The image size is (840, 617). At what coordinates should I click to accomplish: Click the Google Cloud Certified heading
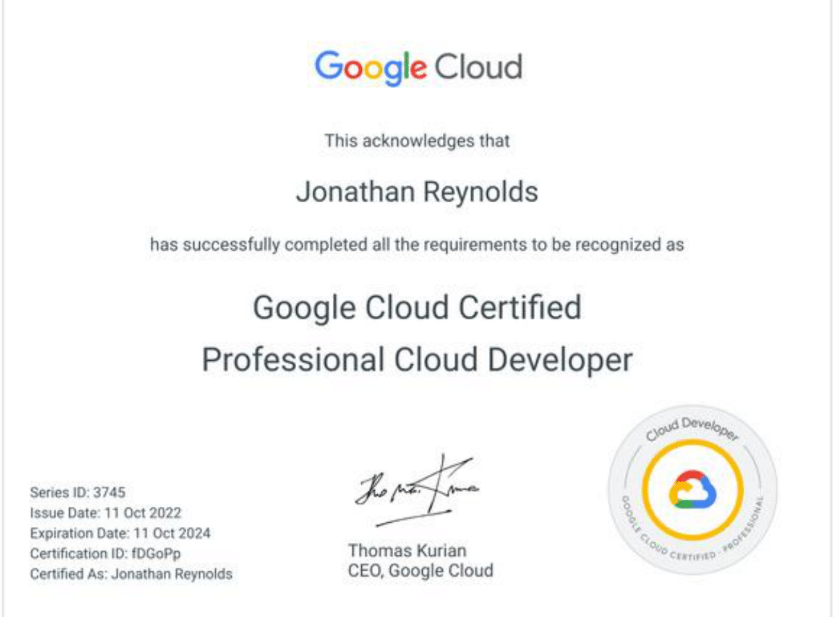coord(417,307)
